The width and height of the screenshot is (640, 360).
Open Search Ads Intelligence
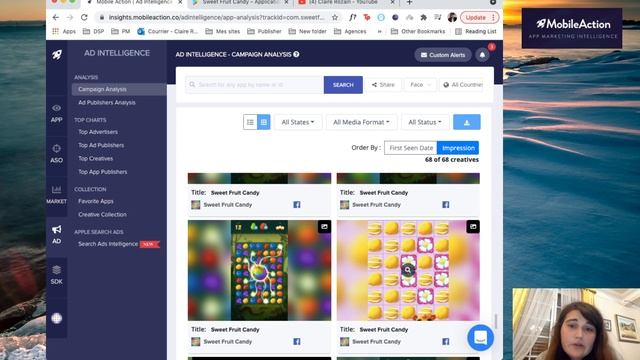108,244
